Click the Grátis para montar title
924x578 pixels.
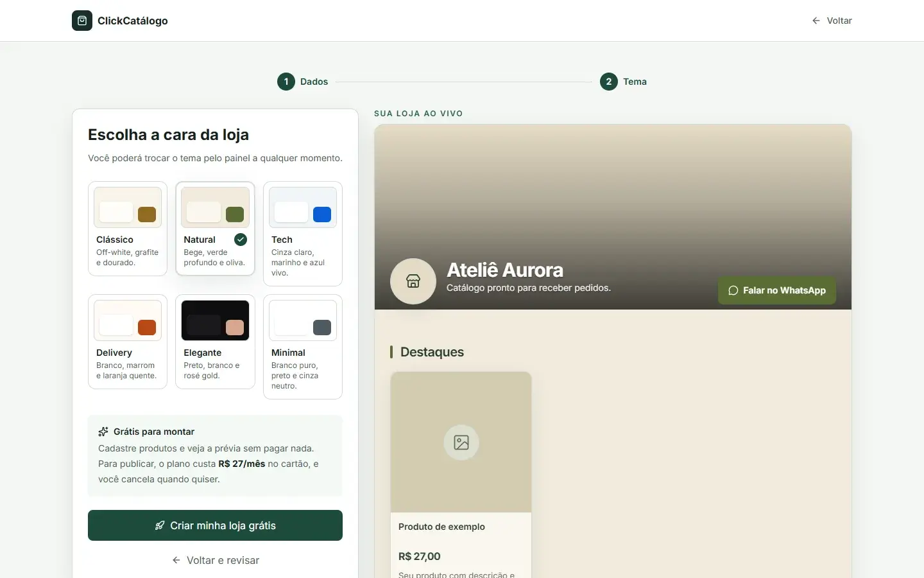click(x=154, y=432)
